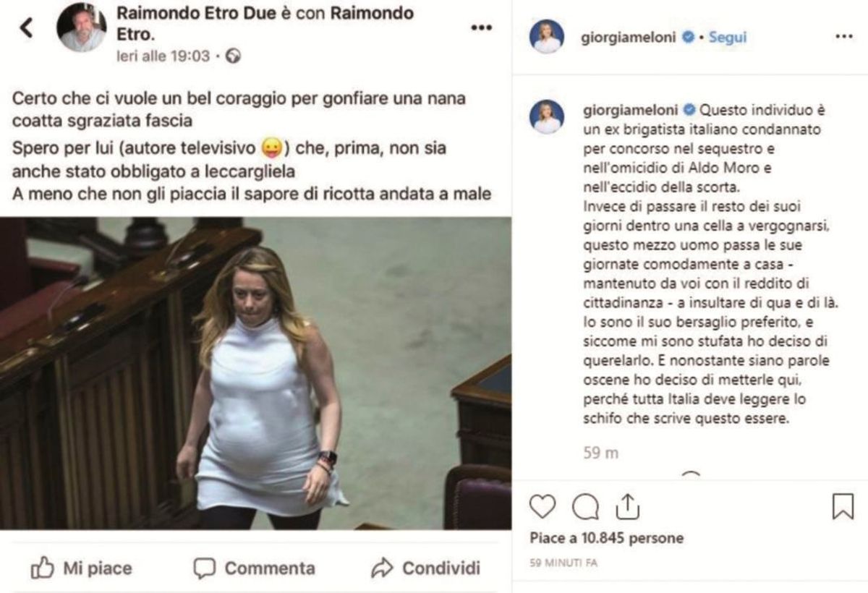868x593 pixels.
Task: Click giorgiameloni avatar beside the caption
Action: pos(547,116)
